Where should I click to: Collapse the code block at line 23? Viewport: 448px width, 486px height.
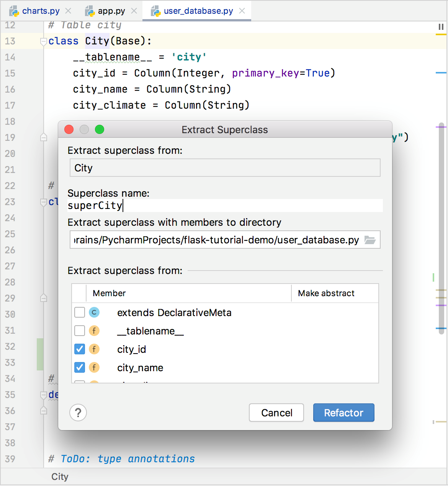(43, 202)
